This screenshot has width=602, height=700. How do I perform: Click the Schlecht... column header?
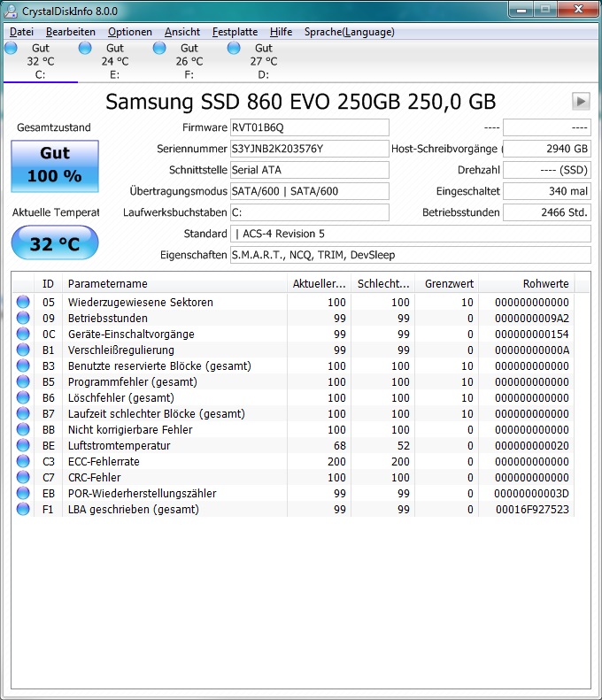click(383, 283)
